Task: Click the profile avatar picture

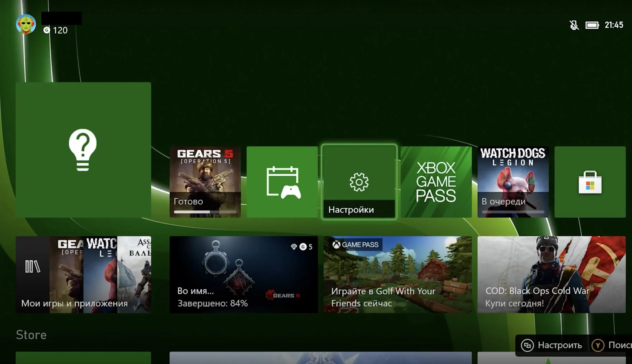Action: (x=26, y=24)
